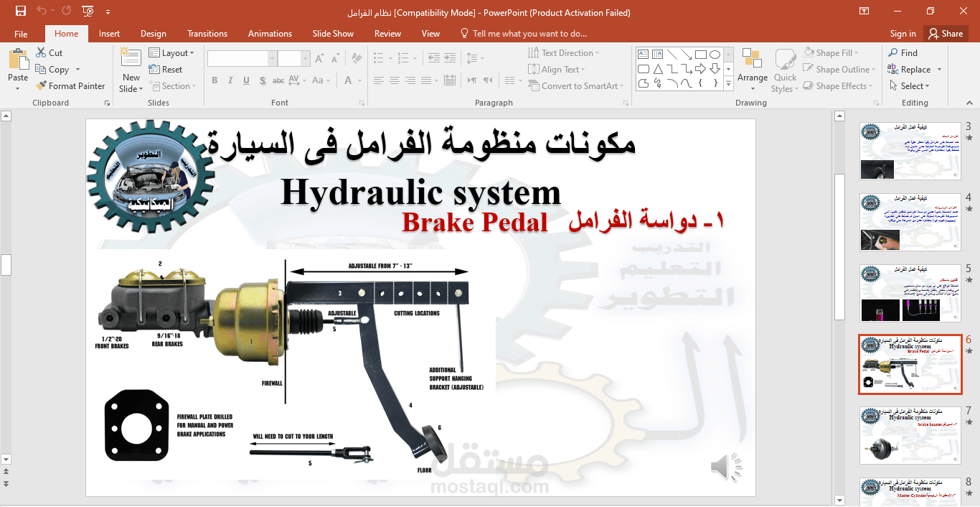Screen dimensions: 980x507
Task: Activate the Format Painter
Action: [x=70, y=86]
